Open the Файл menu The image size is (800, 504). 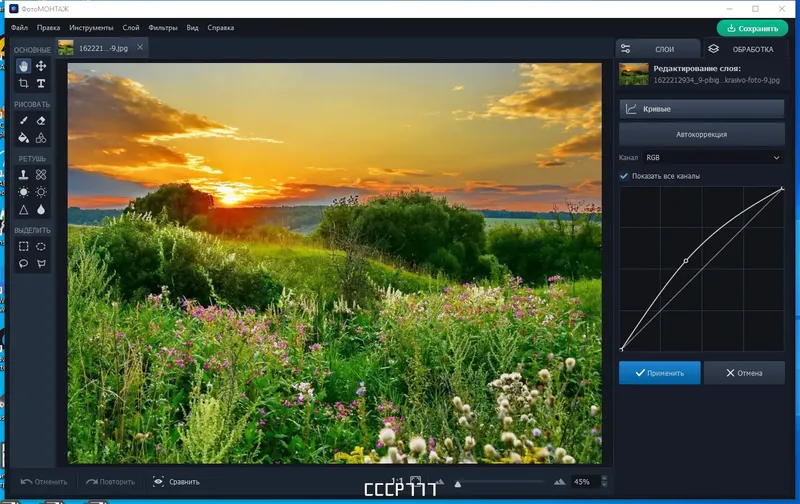click(19, 28)
